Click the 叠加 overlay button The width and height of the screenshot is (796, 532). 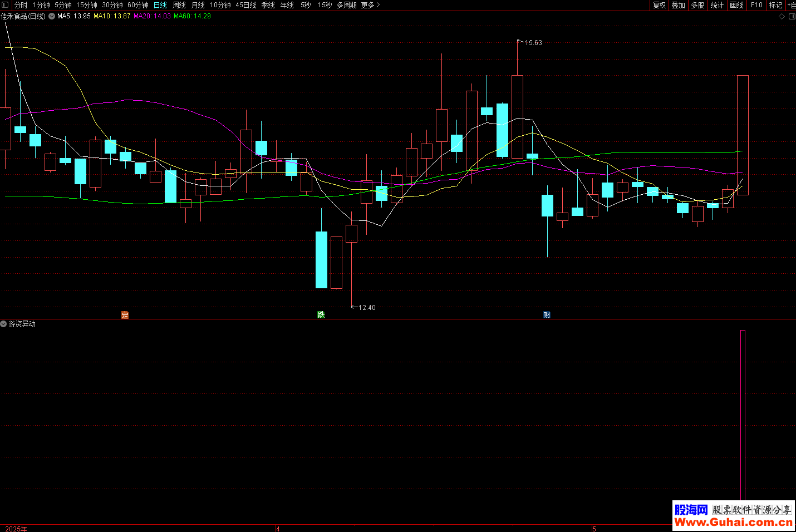click(679, 5)
